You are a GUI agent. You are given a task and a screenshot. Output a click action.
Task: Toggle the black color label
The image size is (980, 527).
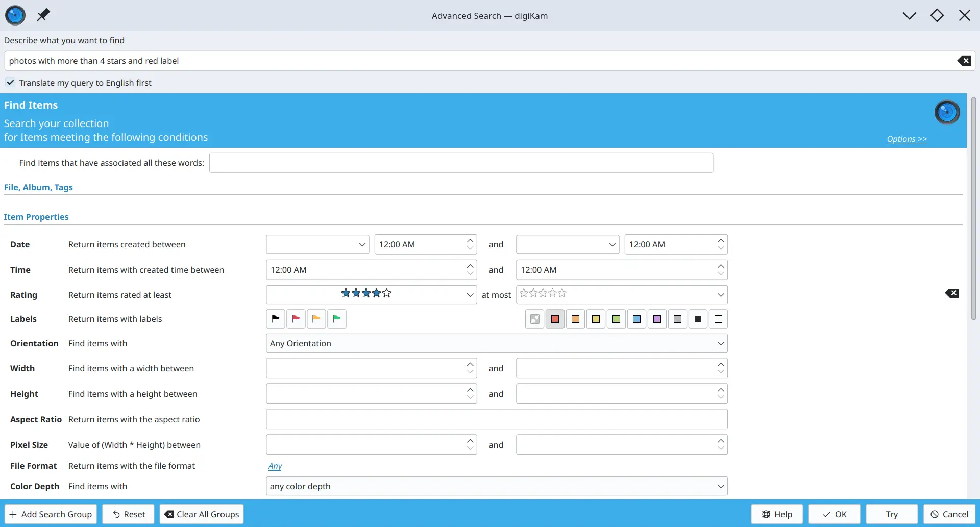click(698, 319)
